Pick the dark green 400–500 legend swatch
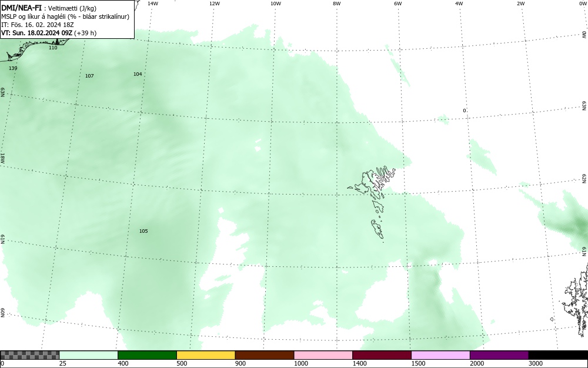Screen dimensions: 588x368 pos(147,355)
